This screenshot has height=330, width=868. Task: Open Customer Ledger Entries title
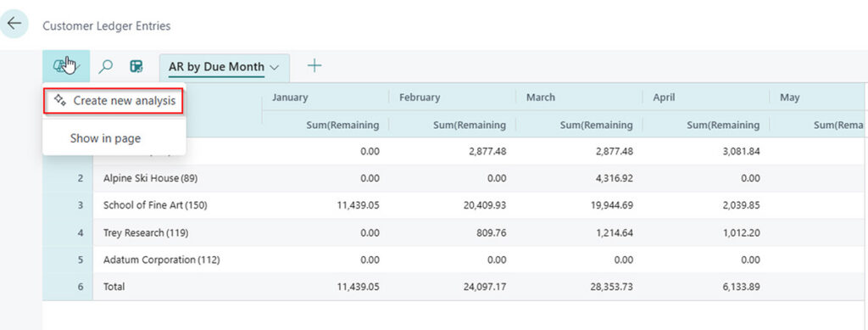106,25
